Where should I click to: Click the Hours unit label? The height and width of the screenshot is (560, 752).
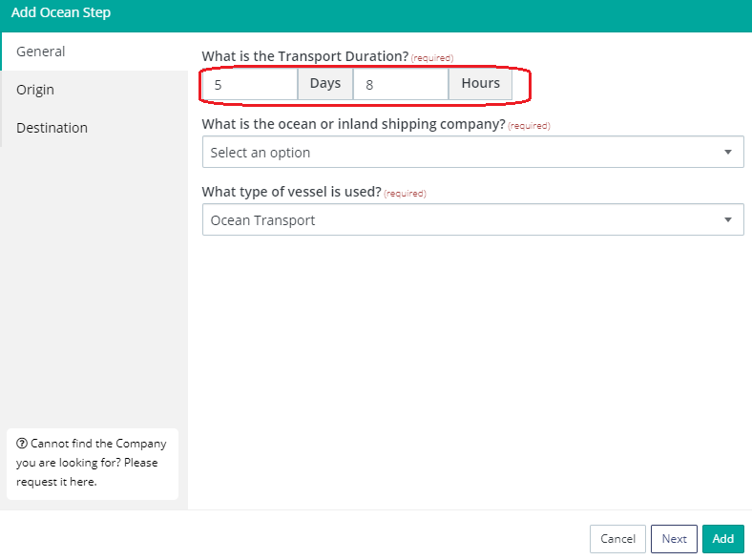pos(481,84)
